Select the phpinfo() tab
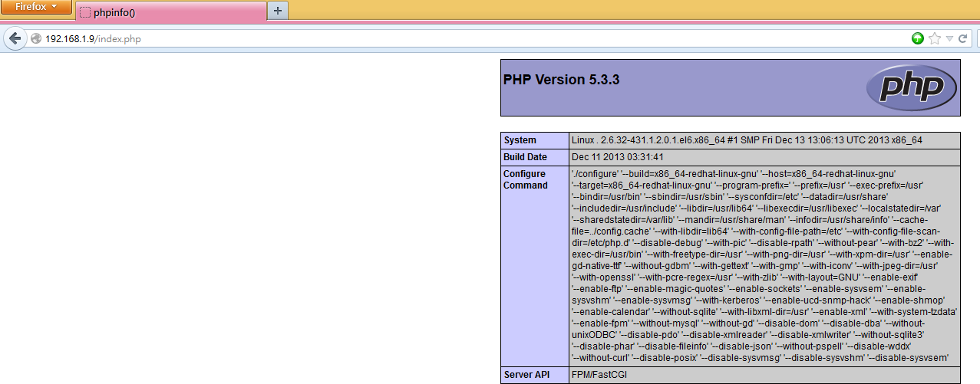 pyautogui.click(x=169, y=12)
